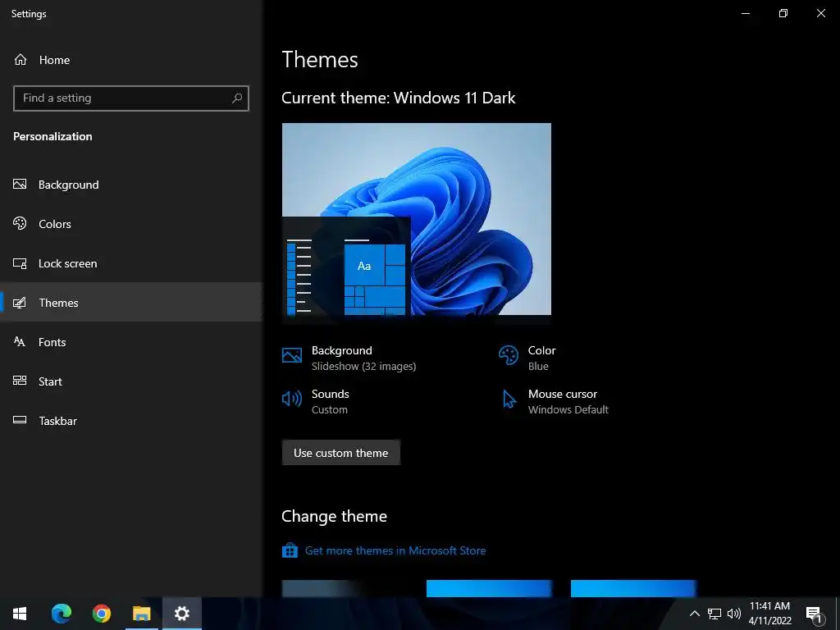Open Start settings page
Viewport: 840px width, 630px height.
tap(131, 381)
